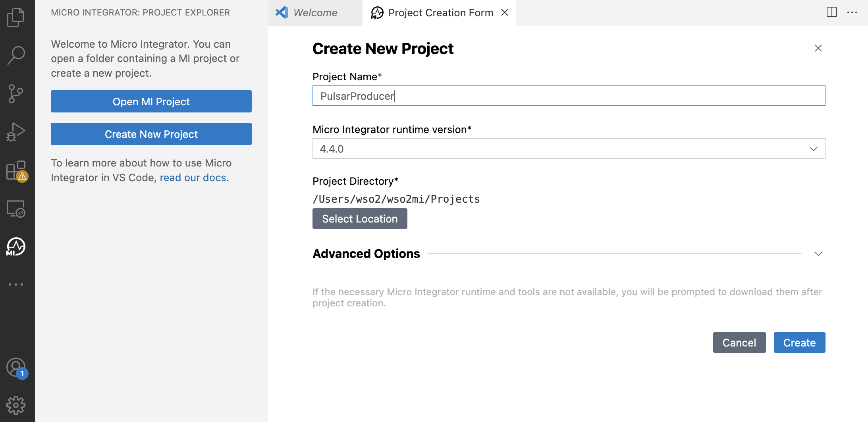Screen dimensions: 868x422
Task: Split the editor right
Action: (832, 12)
